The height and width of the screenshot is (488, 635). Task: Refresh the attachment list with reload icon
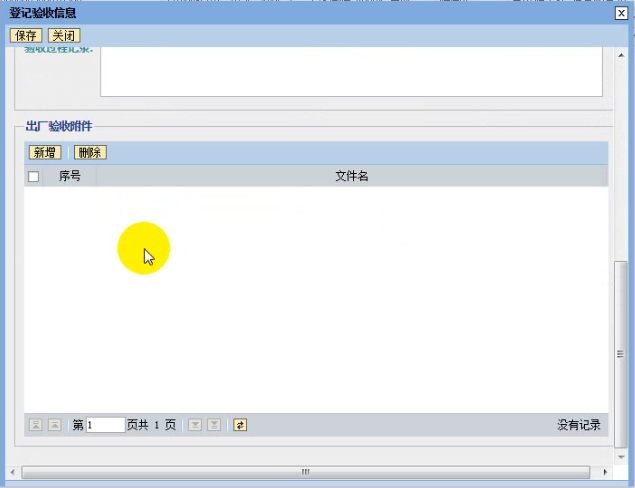pyautogui.click(x=240, y=425)
